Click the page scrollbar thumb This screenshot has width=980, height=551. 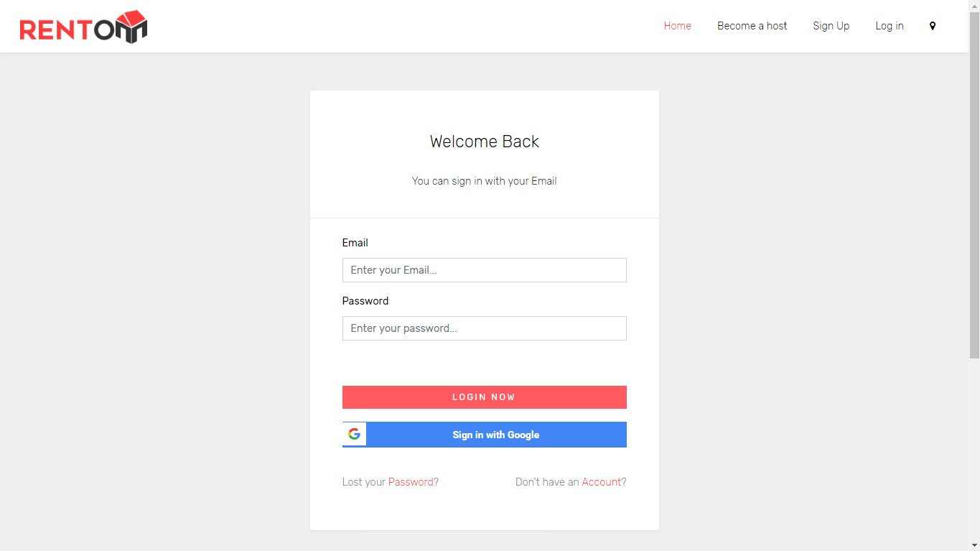pos(974,185)
